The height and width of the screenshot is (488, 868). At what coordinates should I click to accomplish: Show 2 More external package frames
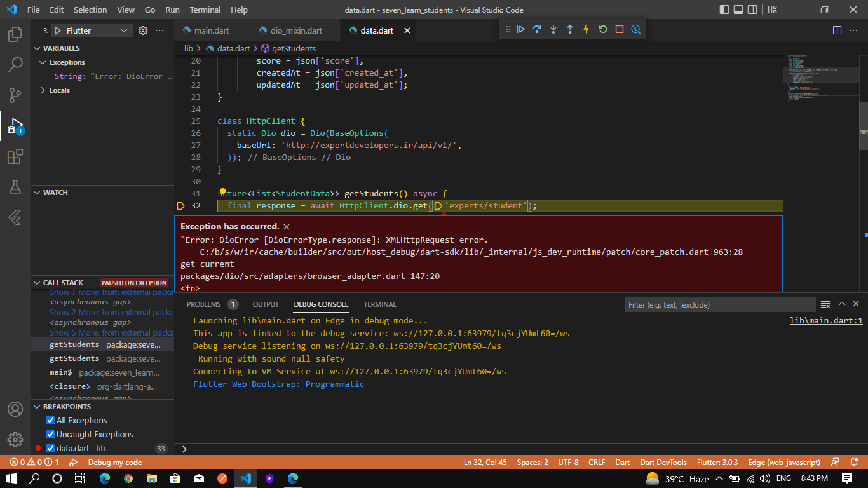[111, 312]
